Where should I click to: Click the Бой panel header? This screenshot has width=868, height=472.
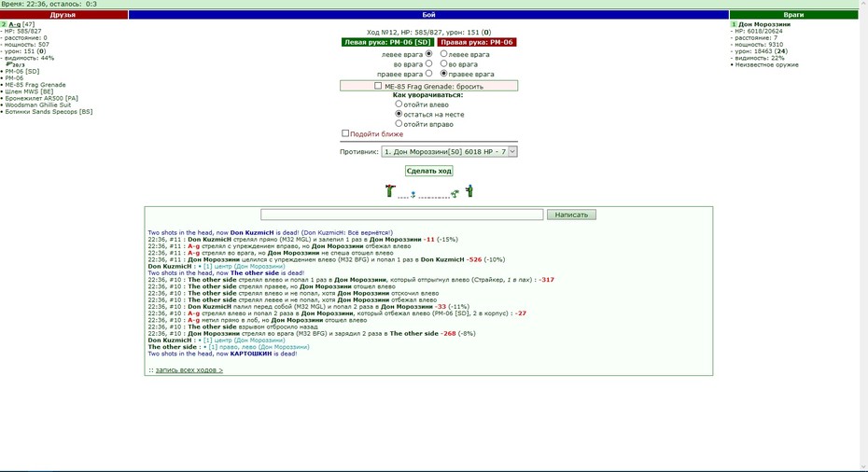click(x=428, y=15)
